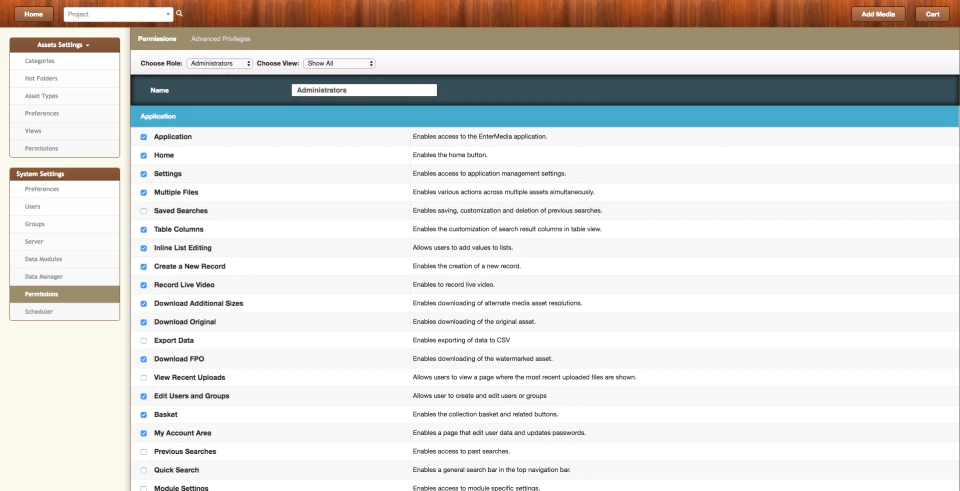Viewport: 960px width, 491px height.
Task: Enable the Previous Searches checkbox
Action: click(x=144, y=452)
